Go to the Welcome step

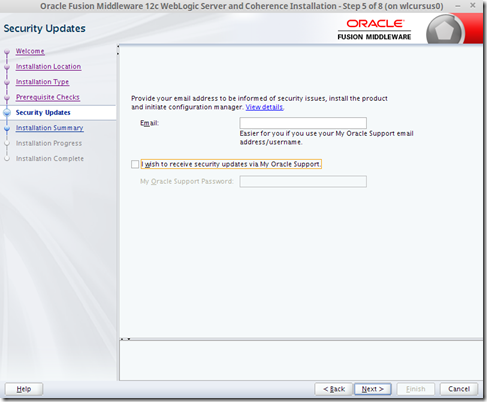(x=30, y=51)
